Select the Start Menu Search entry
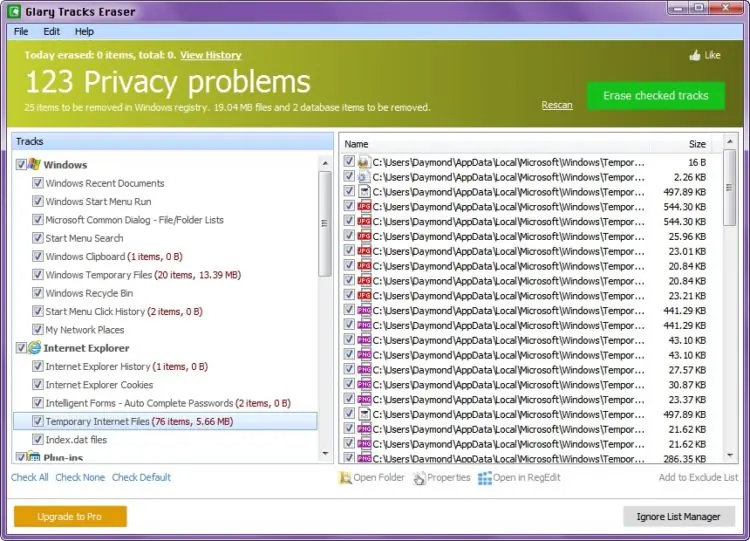The height and width of the screenshot is (541, 750). coord(84,238)
